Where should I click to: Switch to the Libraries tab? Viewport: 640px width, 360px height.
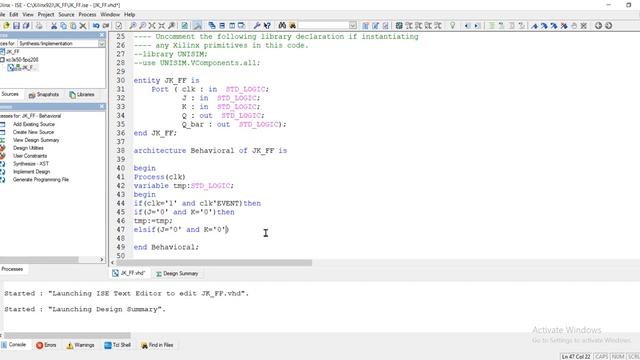[82, 95]
